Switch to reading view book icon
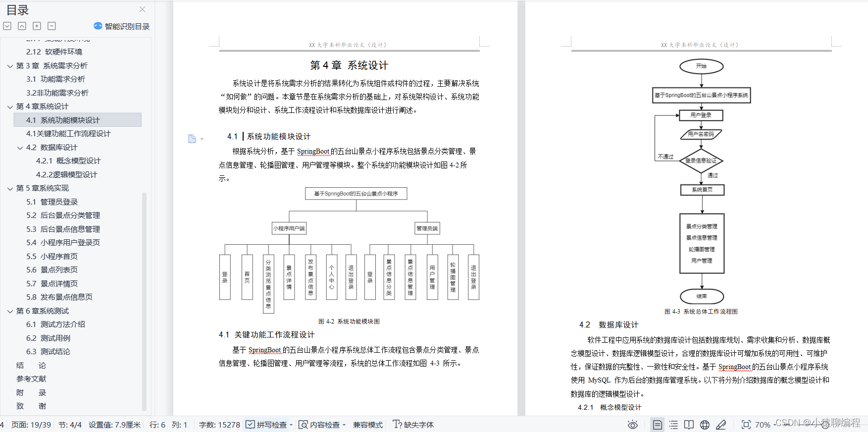 coord(689,425)
